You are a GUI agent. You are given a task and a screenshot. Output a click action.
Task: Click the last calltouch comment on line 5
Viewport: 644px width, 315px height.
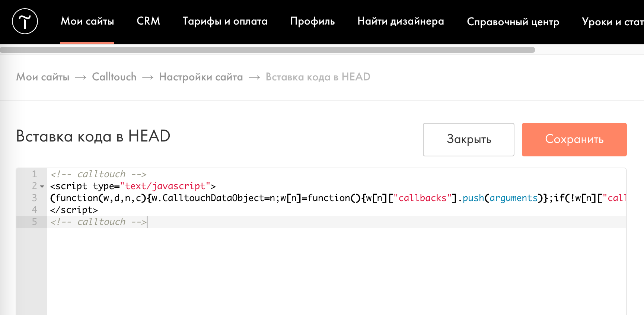tap(99, 222)
